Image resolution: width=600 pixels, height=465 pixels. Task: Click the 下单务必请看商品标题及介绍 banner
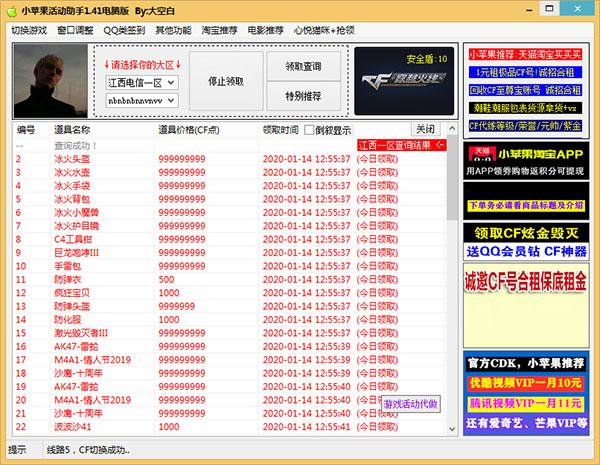[526, 201]
